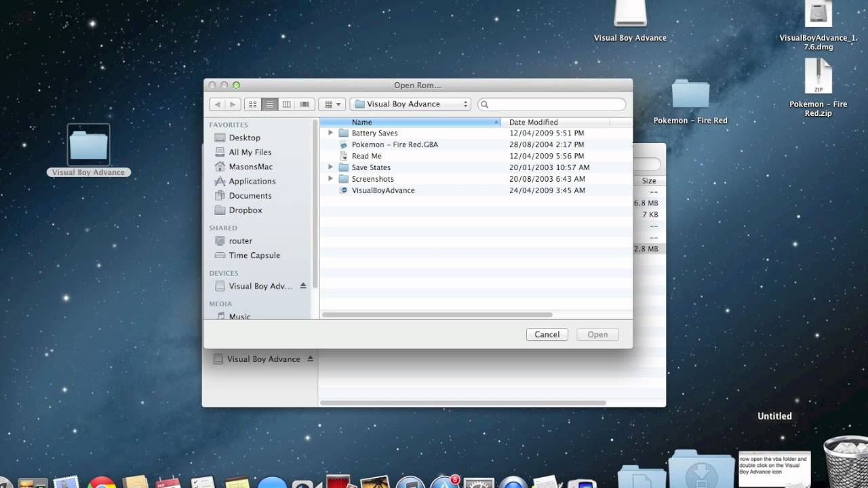Expand the Save States folder
The height and width of the screenshot is (488, 868).
click(330, 167)
